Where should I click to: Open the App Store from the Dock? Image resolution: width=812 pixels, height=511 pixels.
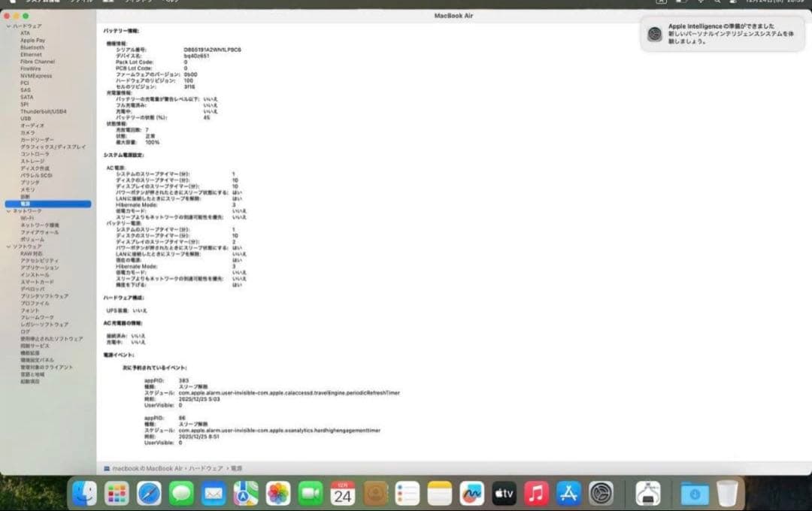[568, 494]
